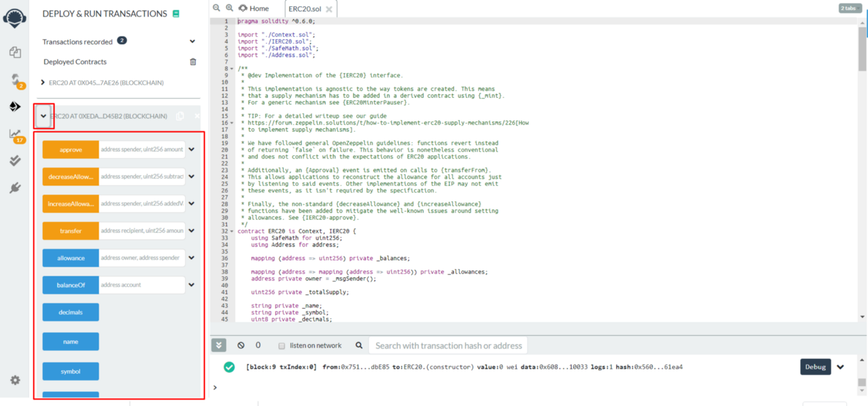Enable the listen on network checkbox

281,346
